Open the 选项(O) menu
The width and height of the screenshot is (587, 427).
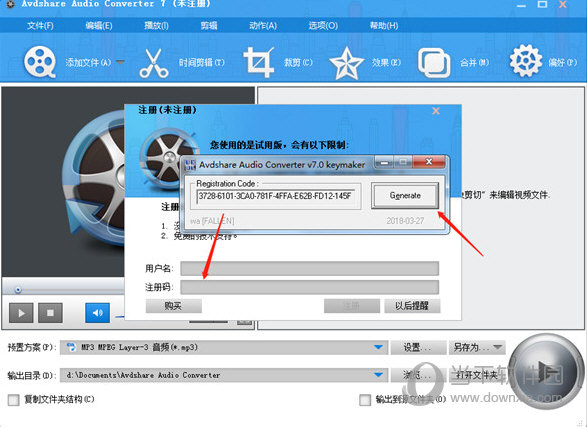click(323, 26)
